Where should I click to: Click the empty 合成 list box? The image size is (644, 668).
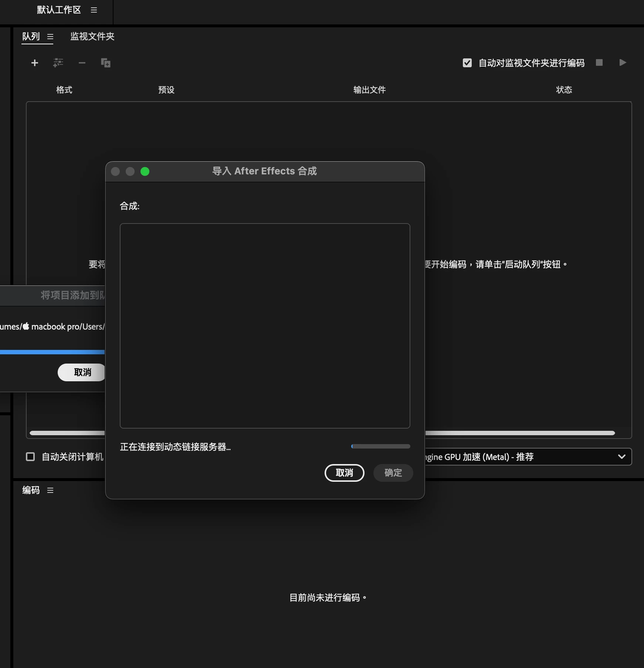click(265, 326)
